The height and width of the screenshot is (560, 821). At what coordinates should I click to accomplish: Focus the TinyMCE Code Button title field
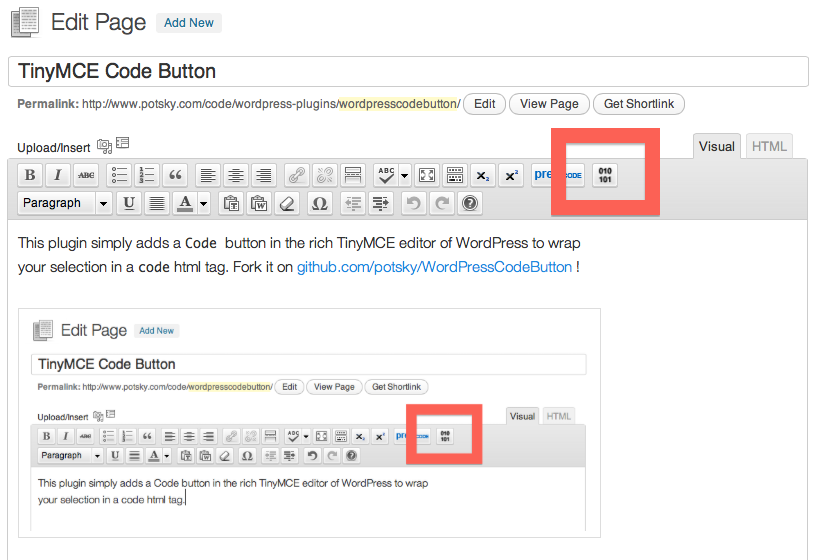(408, 71)
